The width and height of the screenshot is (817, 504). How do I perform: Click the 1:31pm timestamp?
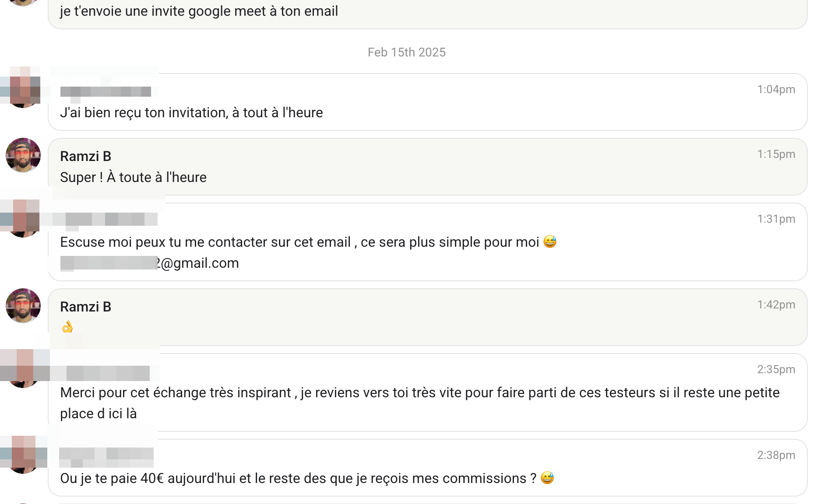click(x=776, y=219)
